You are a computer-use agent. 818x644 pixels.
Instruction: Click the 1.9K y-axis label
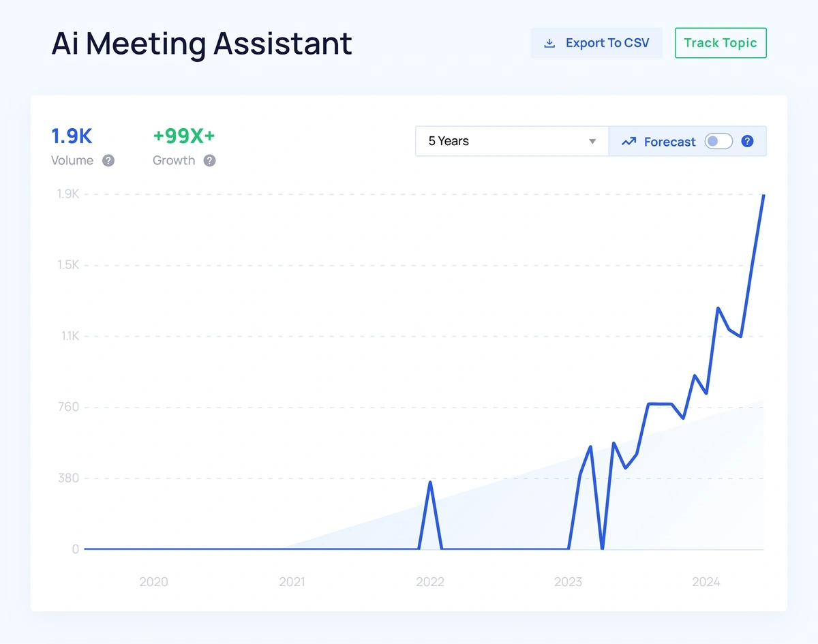[68, 194]
